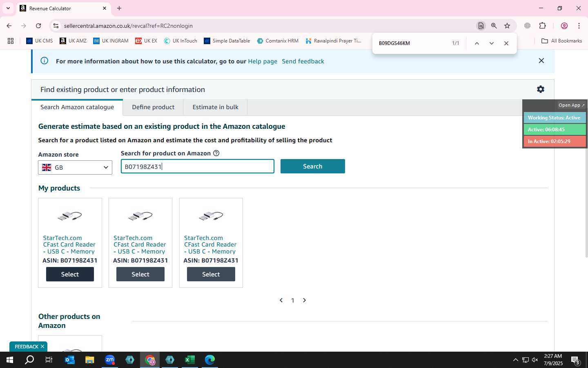Reload the Revenue Calculator page
This screenshot has height=368, width=588.
point(38,26)
